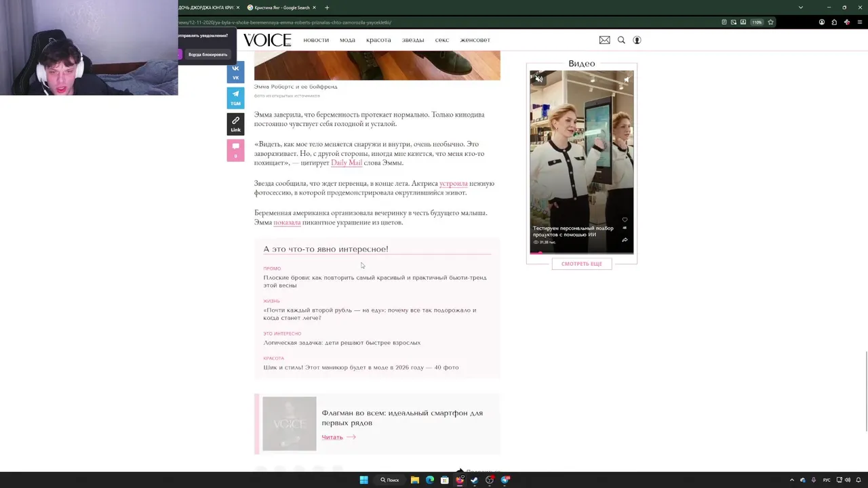Open the мода menu item
The width and height of the screenshot is (868, 488).
(x=347, y=40)
